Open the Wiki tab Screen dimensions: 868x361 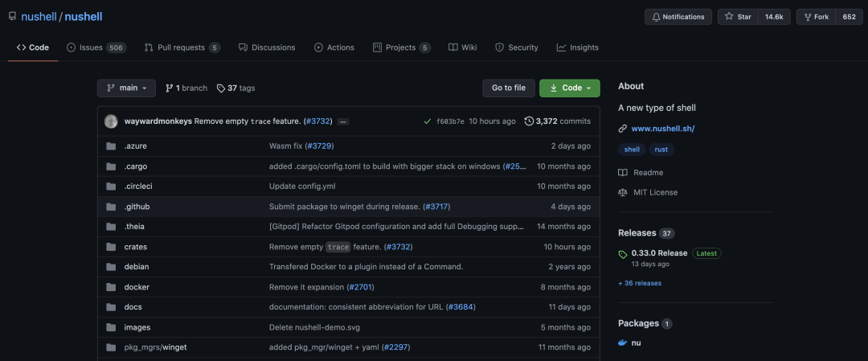click(462, 47)
